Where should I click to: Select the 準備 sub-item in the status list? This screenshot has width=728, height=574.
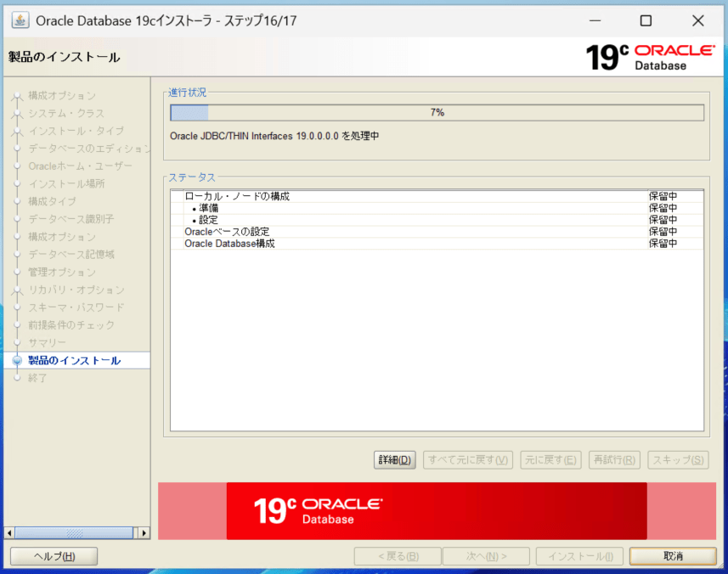coord(208,208)
